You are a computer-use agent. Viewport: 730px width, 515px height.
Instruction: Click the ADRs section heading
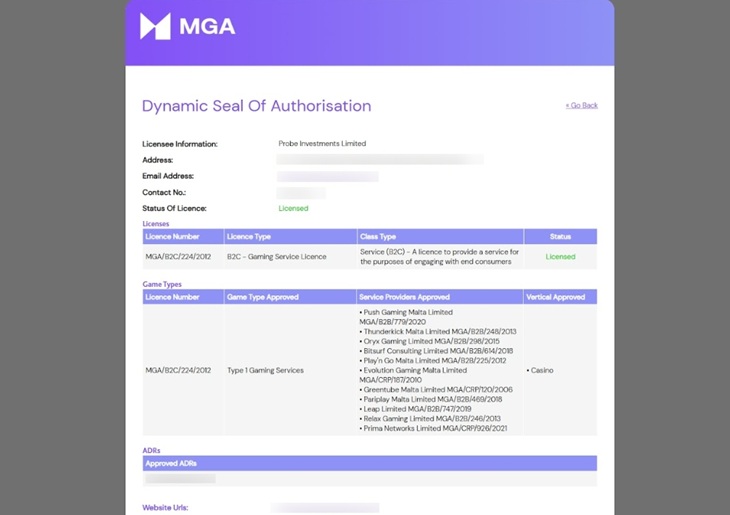(151, 450)
